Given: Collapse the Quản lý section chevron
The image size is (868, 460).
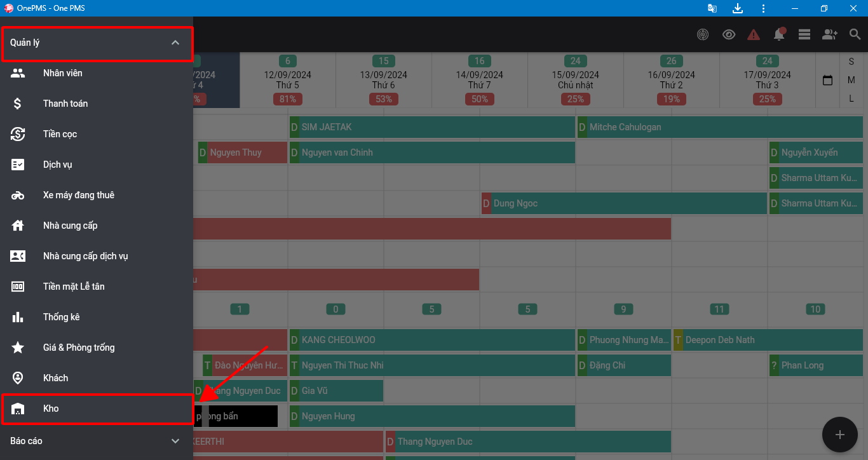Looking at the screenshot, I should [x=175, y=43].
